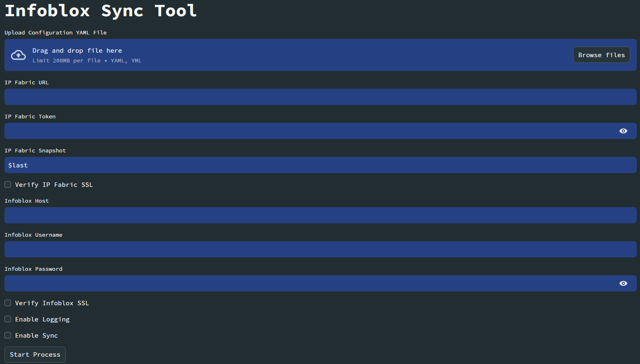The width and height of the screenshot is (640, 364).
Task: Click the cloud upload icon
Action: [x=18, y=55]
